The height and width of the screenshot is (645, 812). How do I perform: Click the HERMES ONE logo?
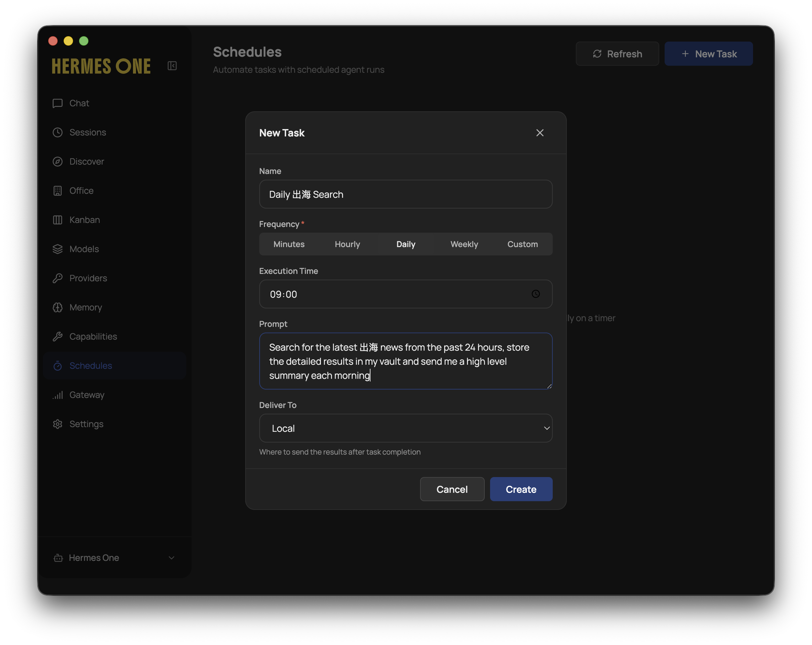(101, 66)
